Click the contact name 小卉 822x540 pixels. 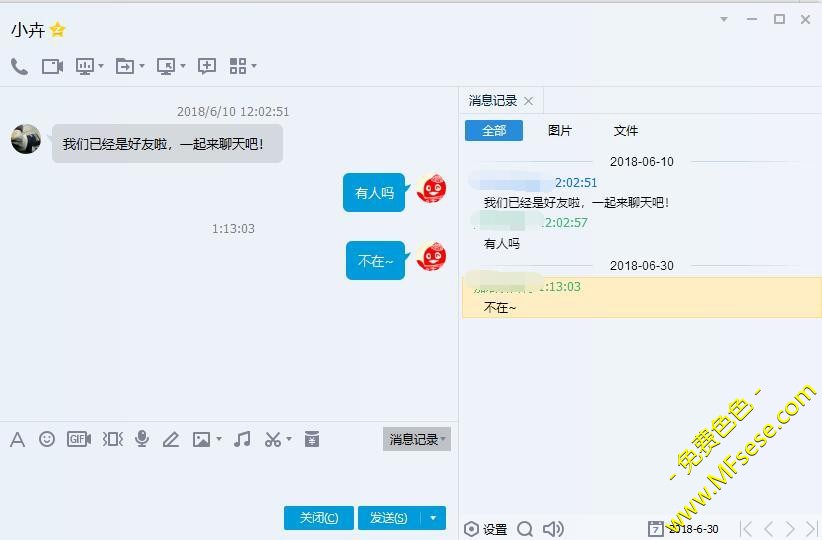(28, 30)
